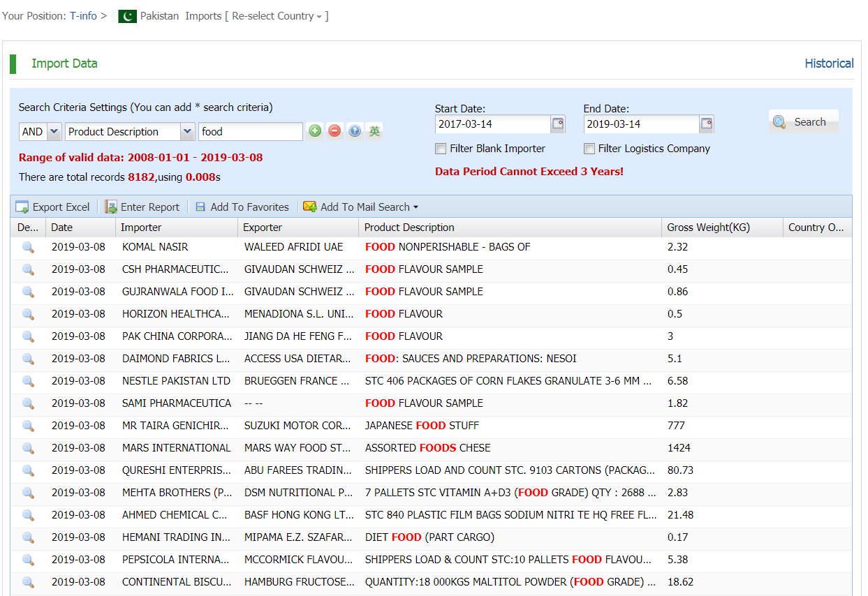The width and height of the screenshot is (868, 596).
Task: Click the Chinese-English translate icon
Action: [x=375, y=131]
